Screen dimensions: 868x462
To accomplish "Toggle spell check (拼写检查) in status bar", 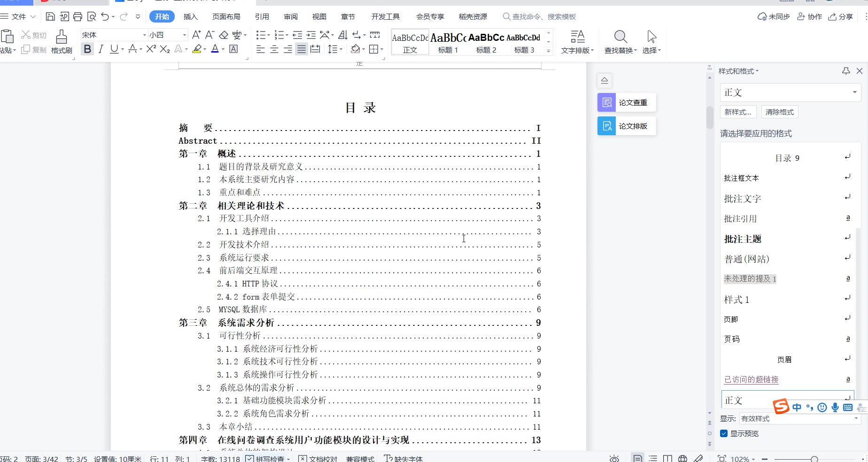I will (265, 459).
